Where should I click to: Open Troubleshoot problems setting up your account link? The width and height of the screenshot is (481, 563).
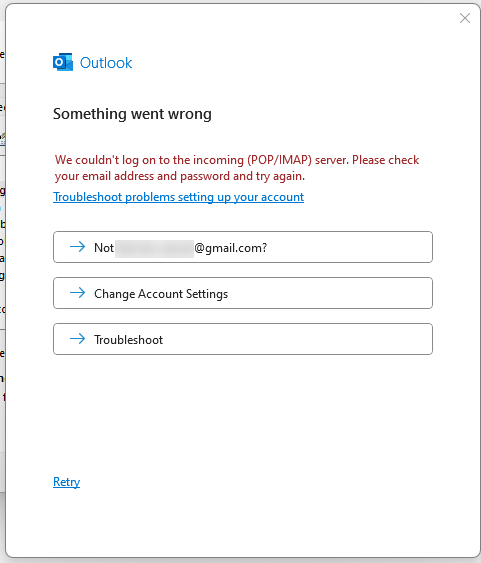(x=178, y=197)
